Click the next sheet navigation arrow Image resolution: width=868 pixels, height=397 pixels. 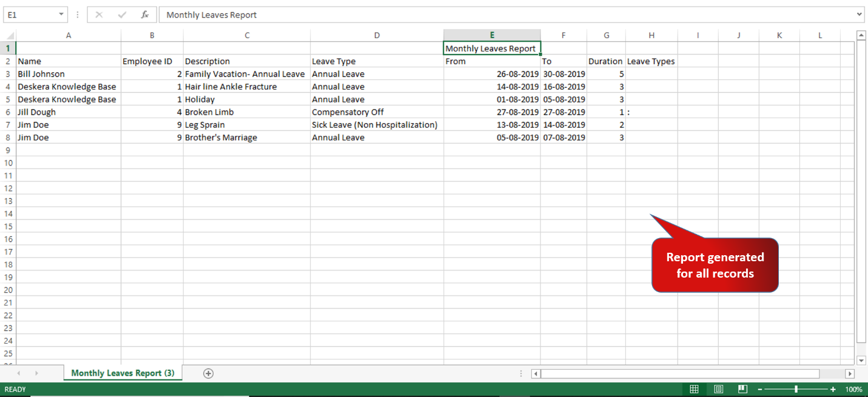[x=36, y=373]
